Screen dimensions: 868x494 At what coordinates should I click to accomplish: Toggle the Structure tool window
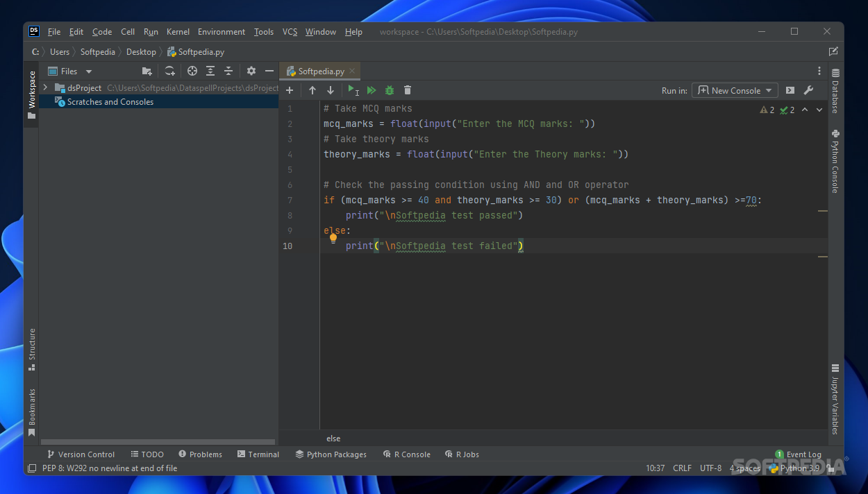(x=31, y=349)
